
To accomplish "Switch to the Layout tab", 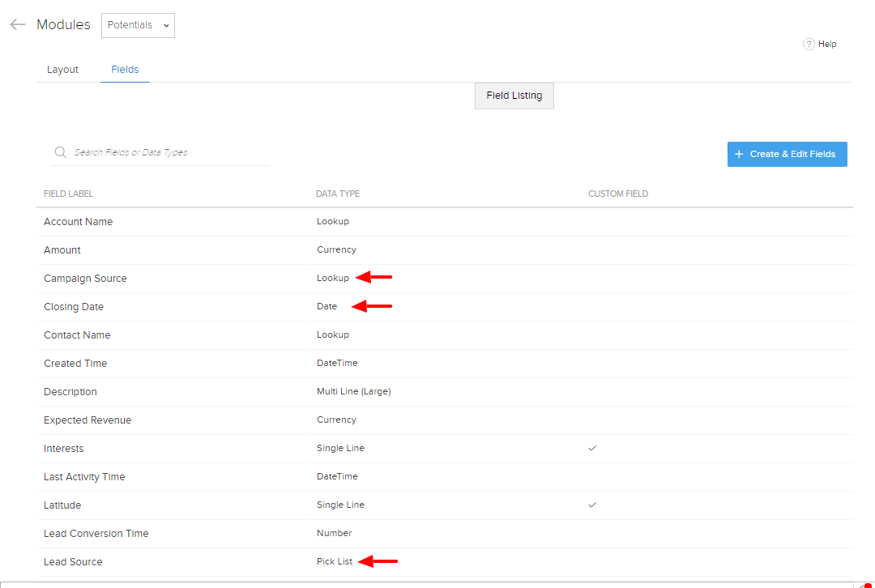I will click(62, 70).
